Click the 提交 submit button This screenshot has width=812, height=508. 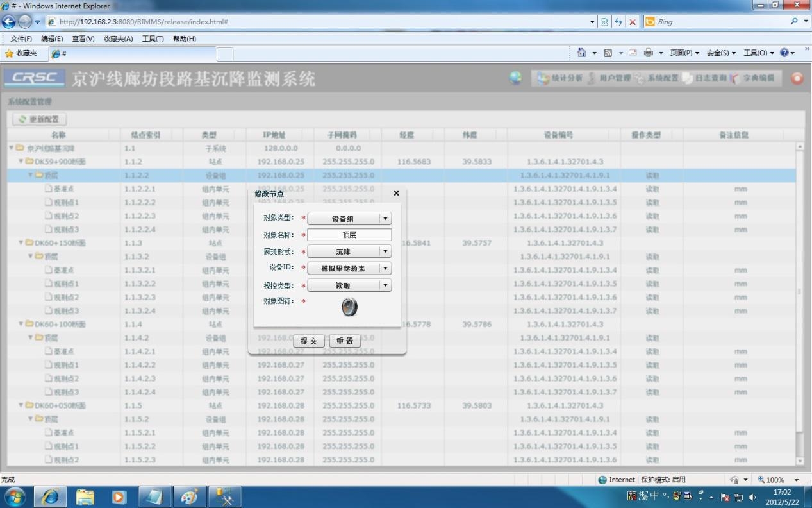309,341
